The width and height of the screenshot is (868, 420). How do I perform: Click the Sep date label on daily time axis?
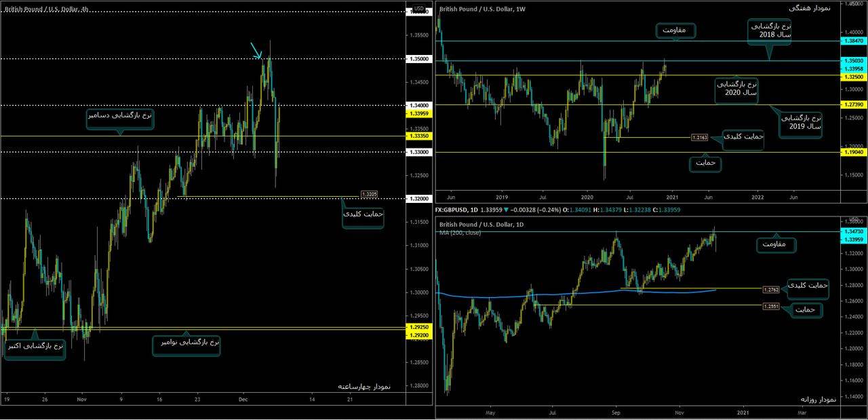pyautogui.click(x=616, y=412)
